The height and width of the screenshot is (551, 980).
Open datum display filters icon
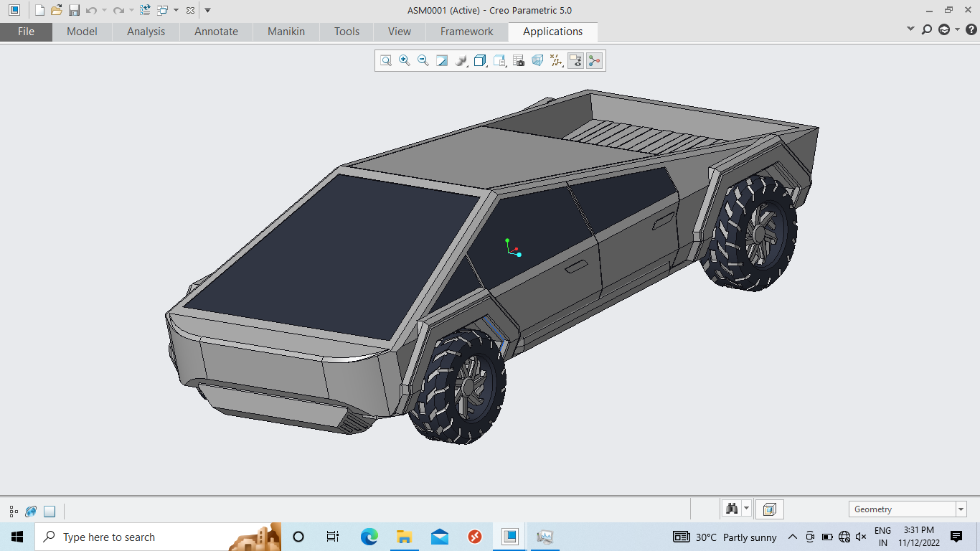556,61
